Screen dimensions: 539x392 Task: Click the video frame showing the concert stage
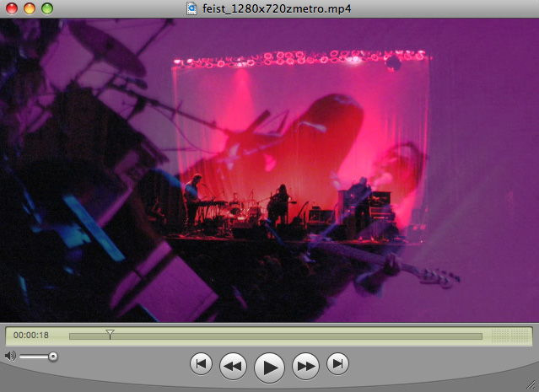(x=270, y=170)
